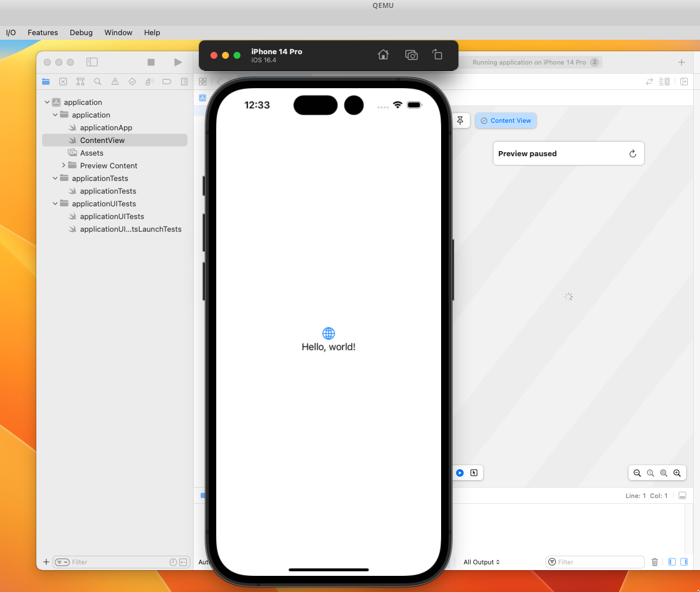
Task: Open the Features menu
Action: (43, 33)
